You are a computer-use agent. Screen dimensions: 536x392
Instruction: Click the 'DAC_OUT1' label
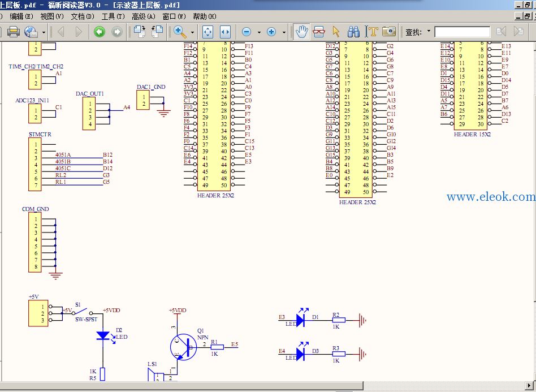coord(89,94)
